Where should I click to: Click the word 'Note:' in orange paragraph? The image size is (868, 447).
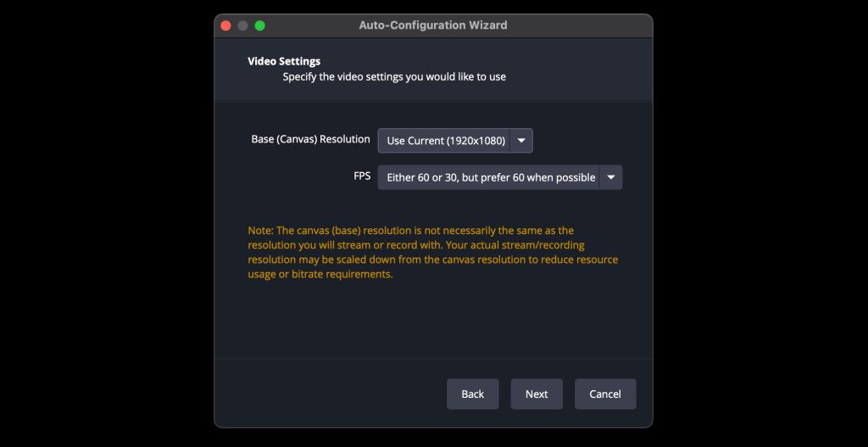click(x=260, y=230)
